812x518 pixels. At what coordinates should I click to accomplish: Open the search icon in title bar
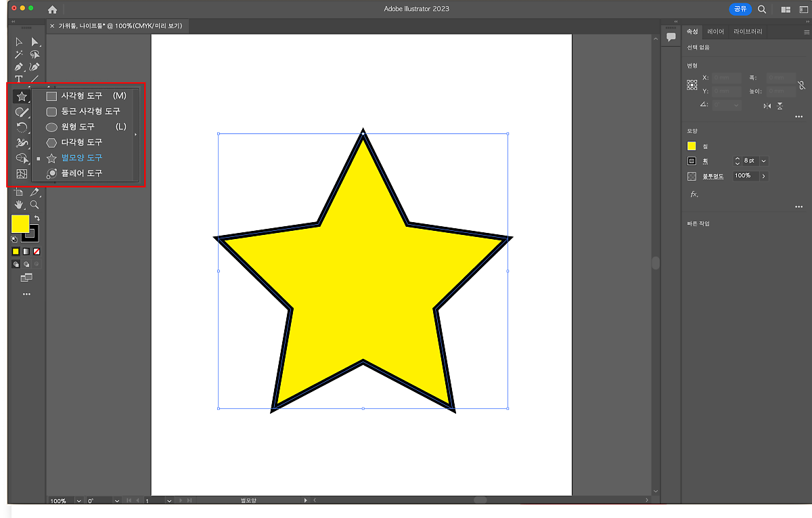(762, 9)
